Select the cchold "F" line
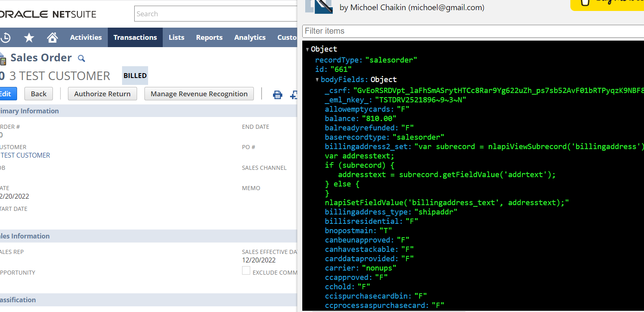Screen dimensions: 644x312 tap(347, 287)
